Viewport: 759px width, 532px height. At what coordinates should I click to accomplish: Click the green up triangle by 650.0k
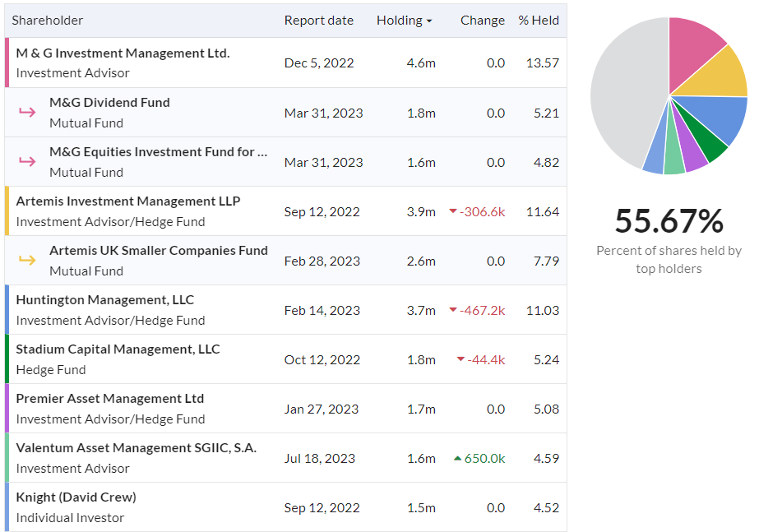click(x=457, y=458)
